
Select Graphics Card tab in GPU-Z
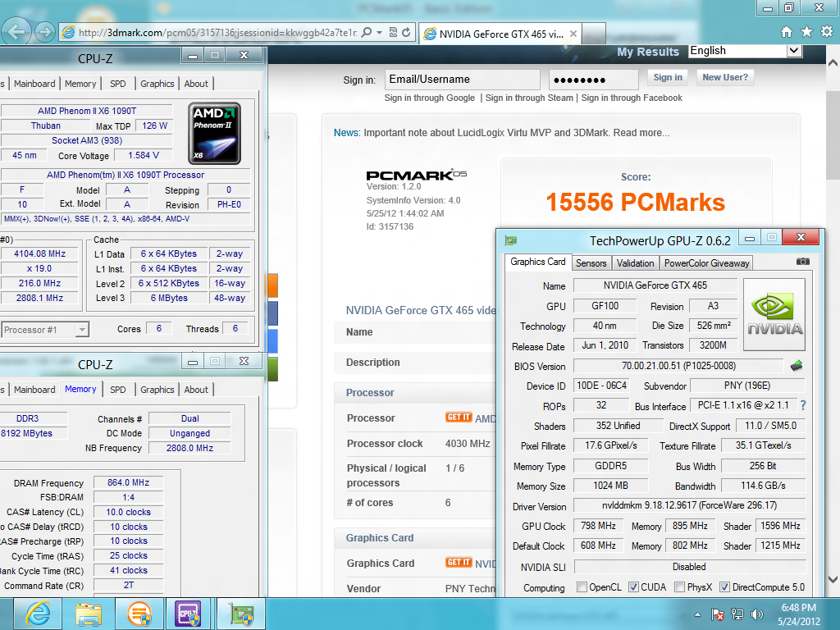(x=538, y=262)
